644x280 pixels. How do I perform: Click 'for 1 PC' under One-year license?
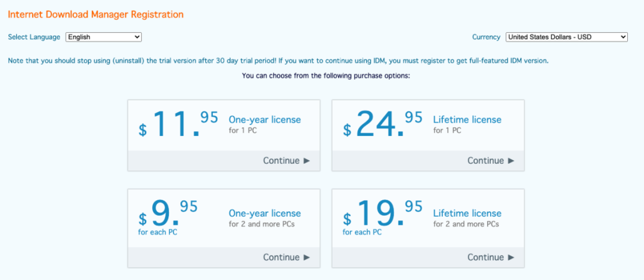tap(243, 130)
